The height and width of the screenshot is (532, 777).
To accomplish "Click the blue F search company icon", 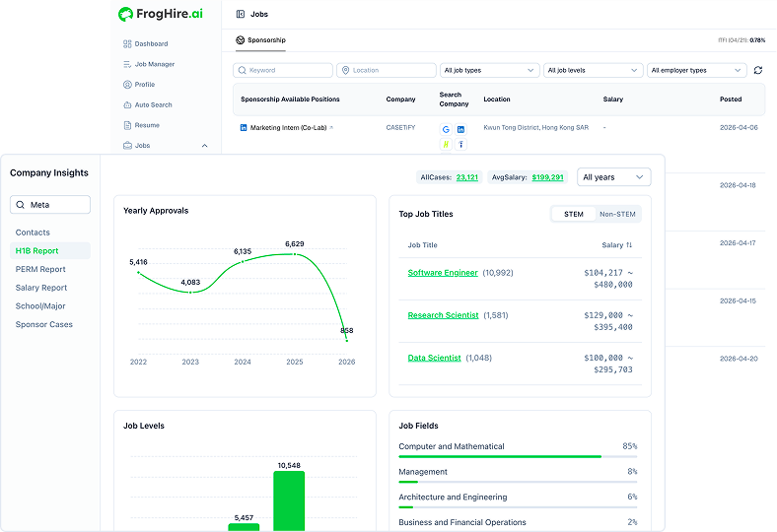I will click(460, 145).
